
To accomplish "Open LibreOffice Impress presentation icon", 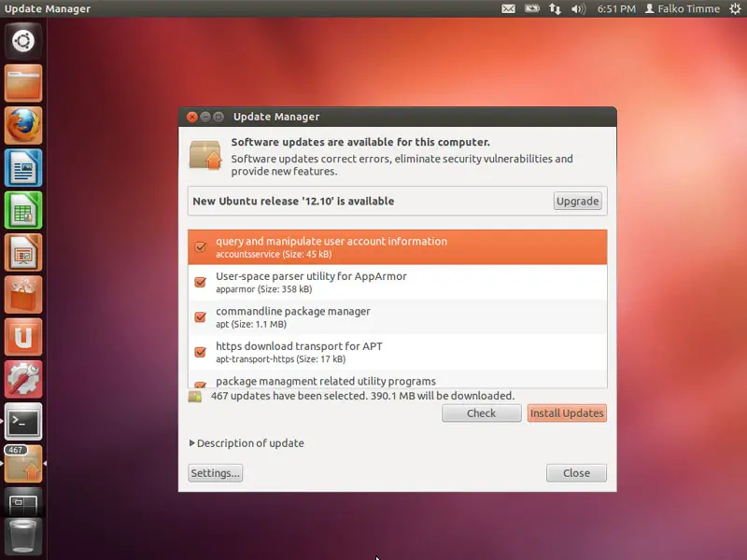I will tap(22, 252).
